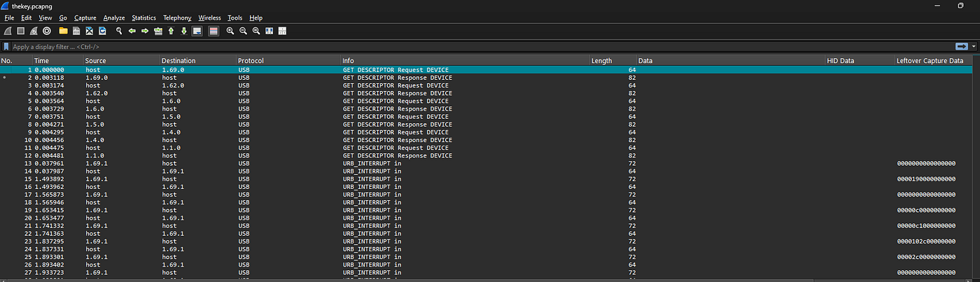
Task: Zoom out the packet text
Action: (x=243, y=31)
